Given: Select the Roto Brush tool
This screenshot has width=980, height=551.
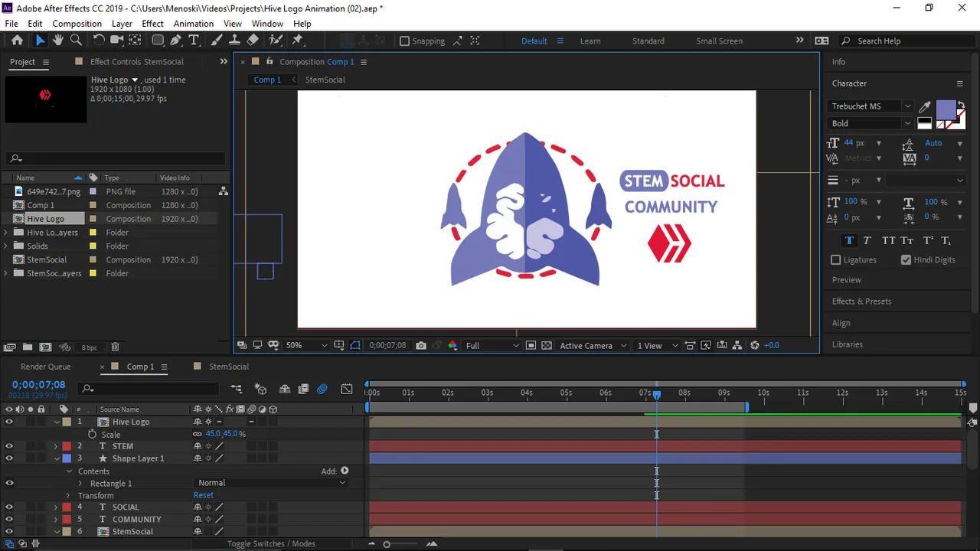Looking at the screenshot, I should pos(276,41).
